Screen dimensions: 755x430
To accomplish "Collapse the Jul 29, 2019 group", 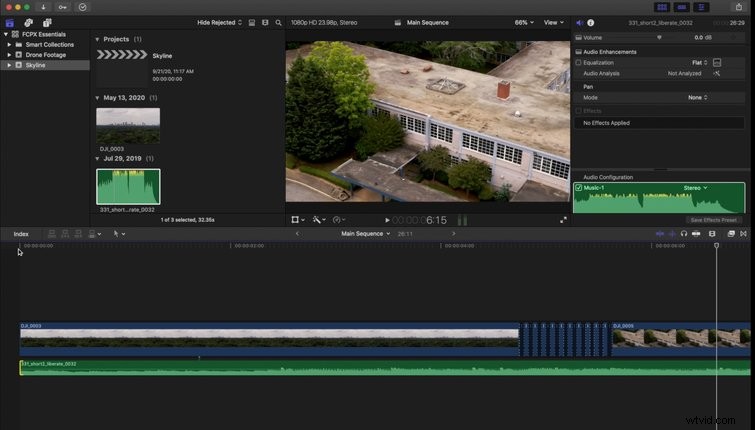I will pos(97,158).
